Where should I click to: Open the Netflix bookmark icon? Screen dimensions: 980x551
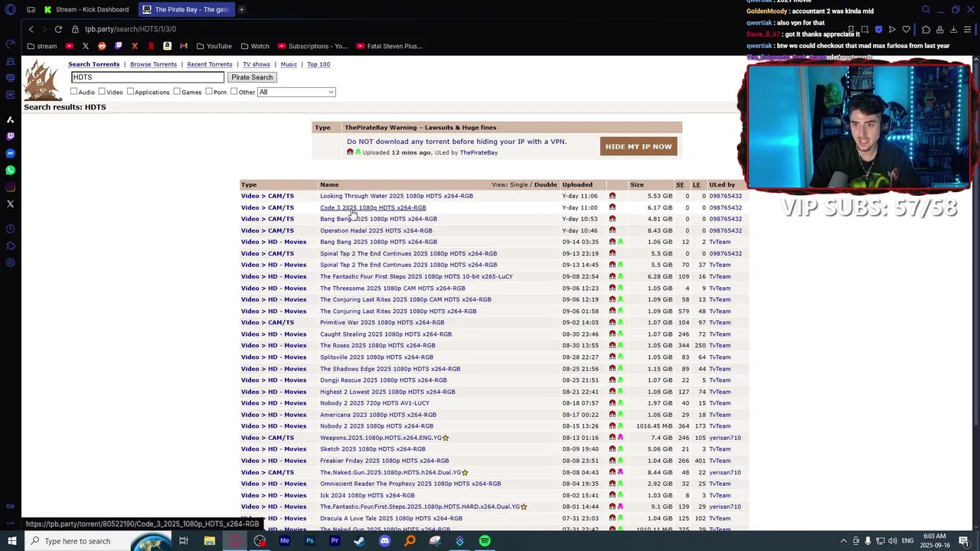pyautogui.click(x=151, y=46)
